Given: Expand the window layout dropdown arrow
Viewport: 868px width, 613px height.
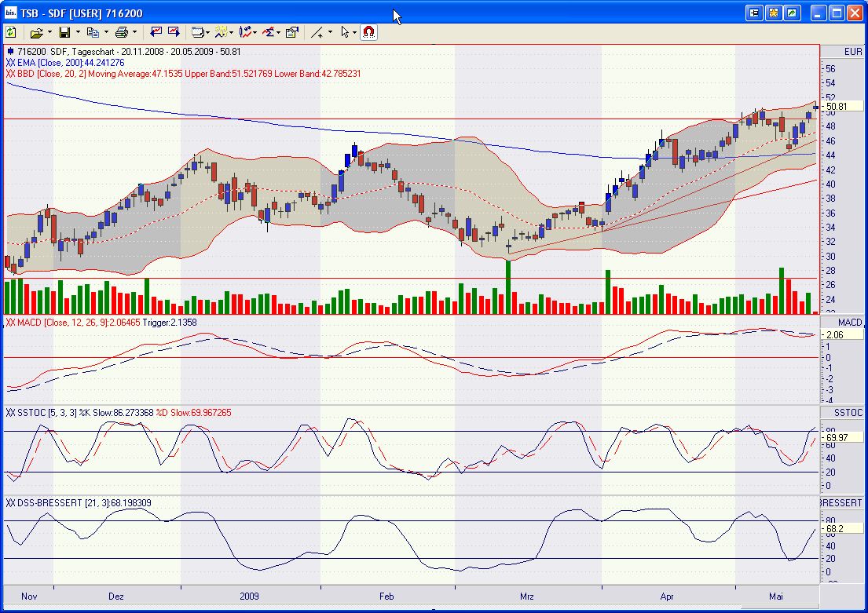Looking at the screenshot, I should click(207, 33).
